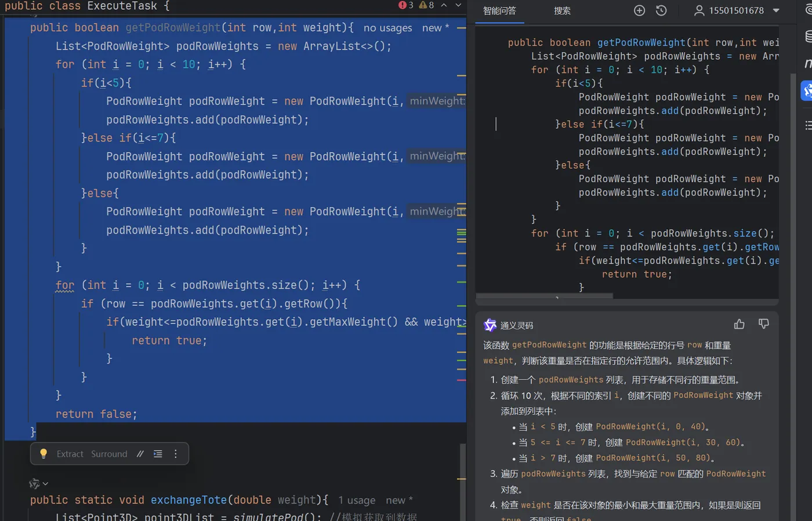Image resolution: width=812 pixels, height=521 pixels.
Task: Click the user profile avatar icon
Action: pyautogui.click(x=699, y=10)
